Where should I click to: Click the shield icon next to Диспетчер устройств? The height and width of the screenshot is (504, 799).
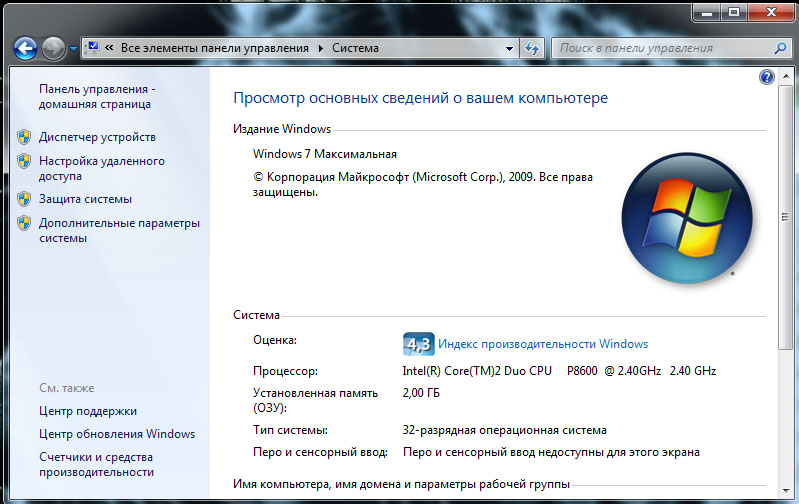tap(24, 137)
